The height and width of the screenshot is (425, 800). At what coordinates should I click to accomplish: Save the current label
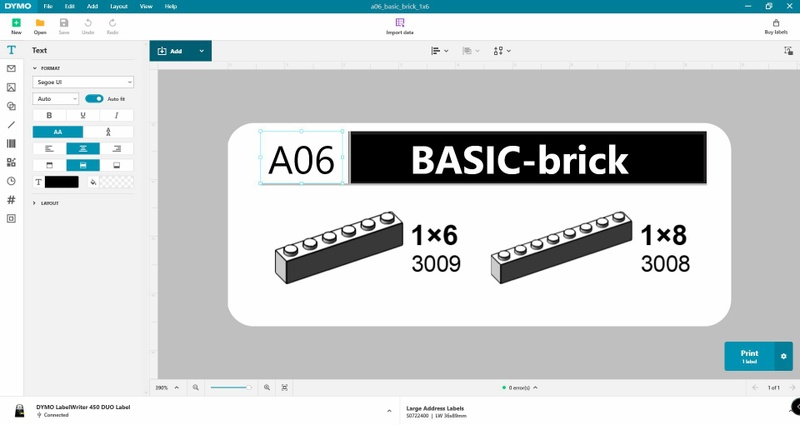click(x=64, y=26)
